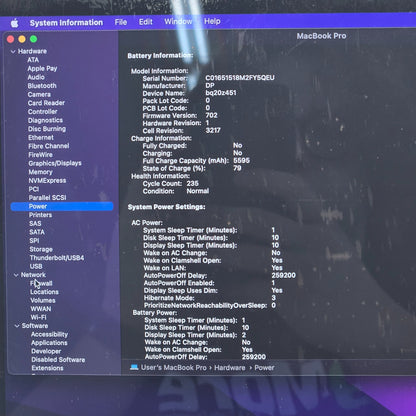This screenshot has width=416, height=416.
Task: Select Bluetooth in the sidebar
Action: point(42,86)
